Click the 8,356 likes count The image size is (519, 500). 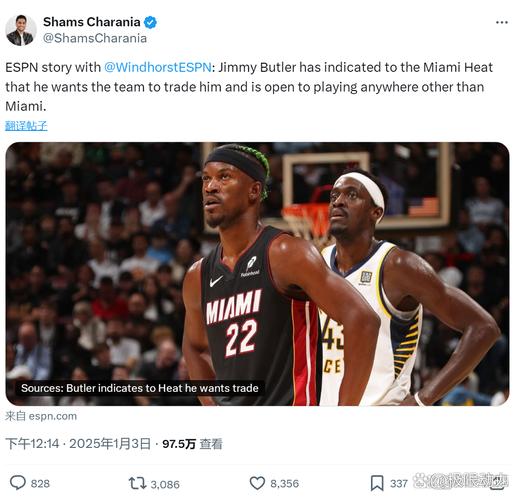tap(284, 484)
